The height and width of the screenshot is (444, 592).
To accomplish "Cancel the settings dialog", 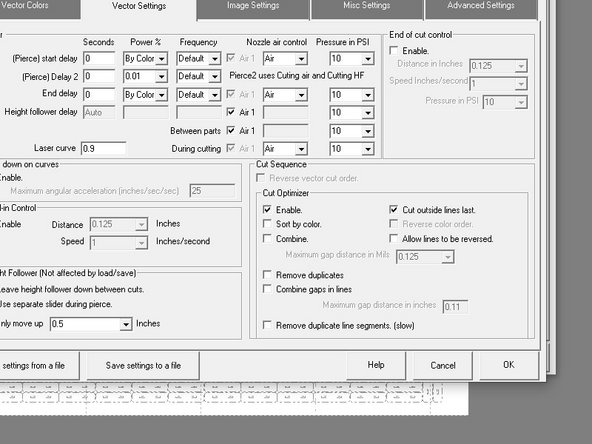I will (x=443, y=365).
